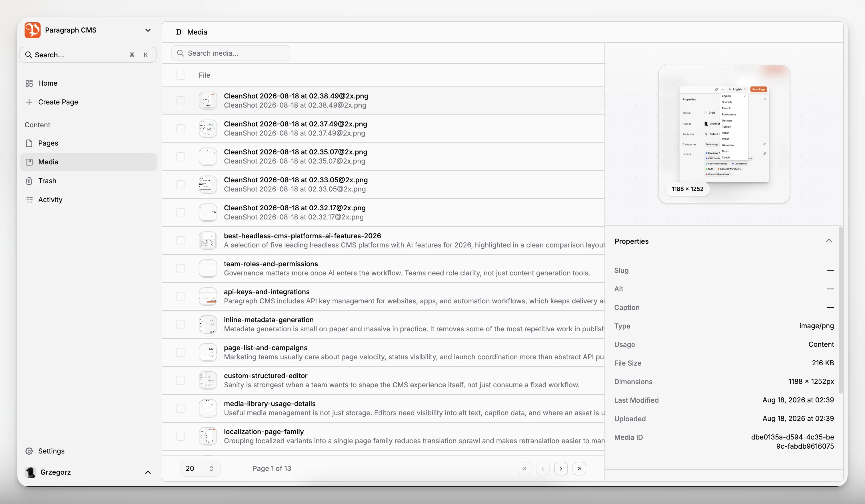
Task: Open thumbnail of best-headless-cms-platforms file
Action: point(208,241)
